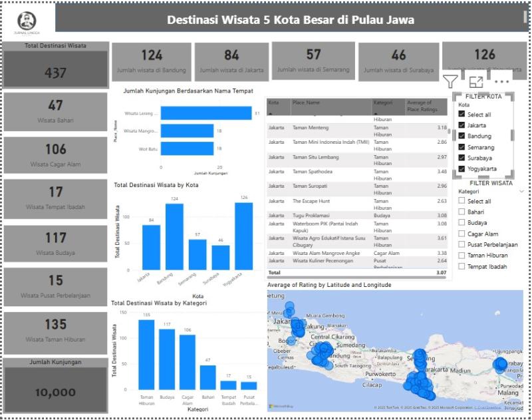Select the Taman Menteng row in the table
The height and width of the screenshot is (420, 532).
point(357,130)
